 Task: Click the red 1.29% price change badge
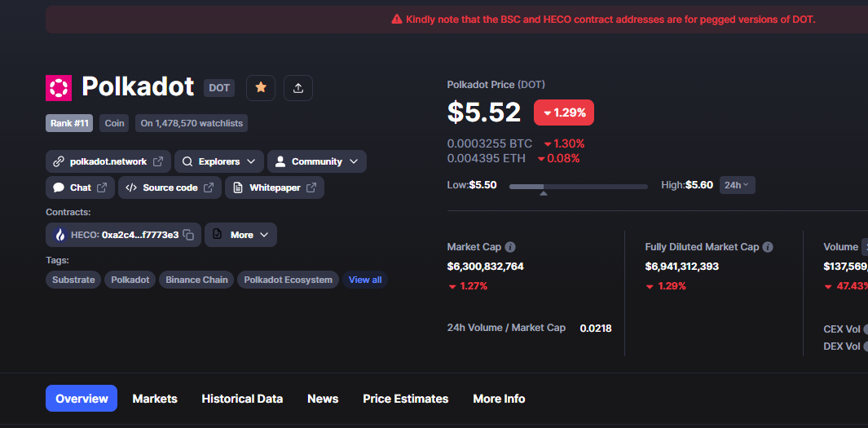(x=563, y=113)
